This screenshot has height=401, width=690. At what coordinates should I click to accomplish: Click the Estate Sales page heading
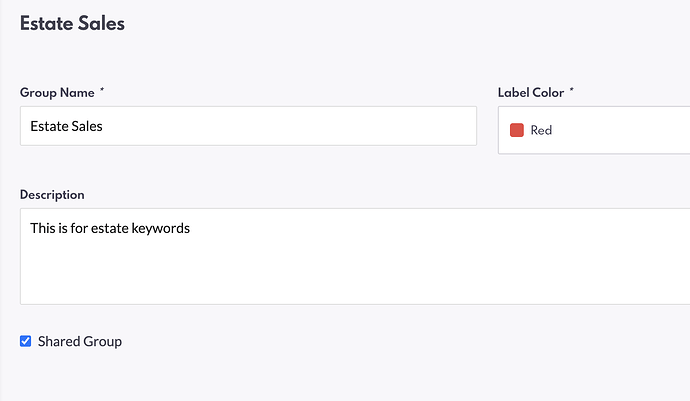click(x=72, y=24)
